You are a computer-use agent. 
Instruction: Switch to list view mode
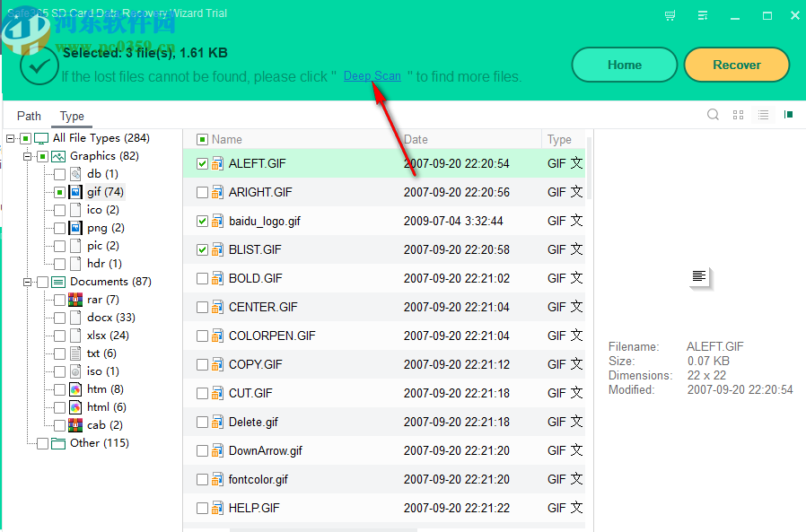click(764, 115)
